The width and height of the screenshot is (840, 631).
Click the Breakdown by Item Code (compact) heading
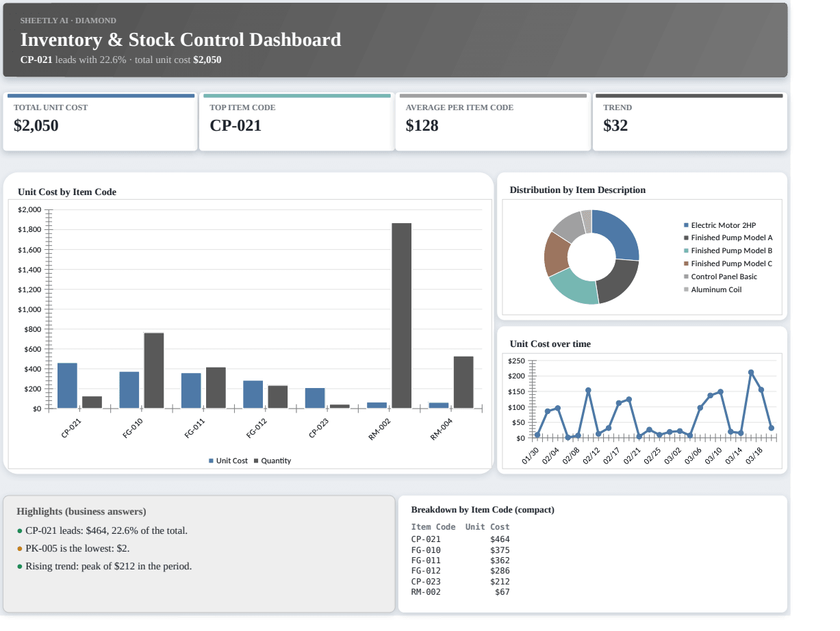click(x=483, y=510)
